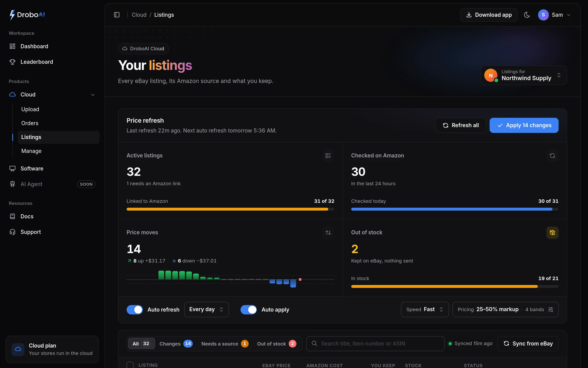Click the up-down arrows icon on Price moves
The width and height of the screenshot is (588, 368).
[x=328, y=232]
